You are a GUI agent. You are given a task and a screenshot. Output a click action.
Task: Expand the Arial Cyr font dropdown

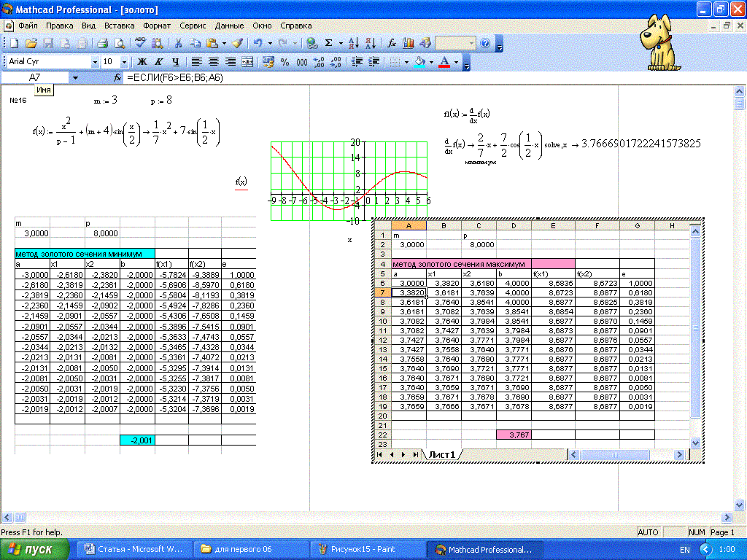point(95,63)
